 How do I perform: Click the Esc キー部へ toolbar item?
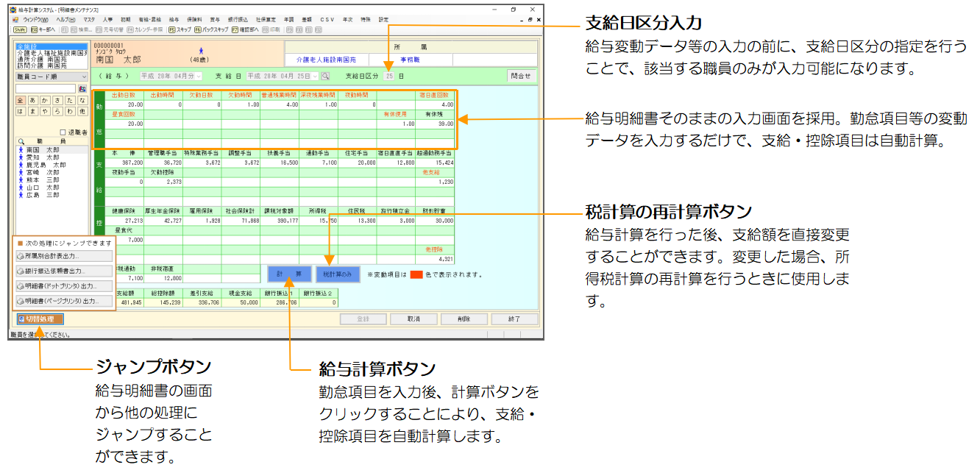coord(43,30)
